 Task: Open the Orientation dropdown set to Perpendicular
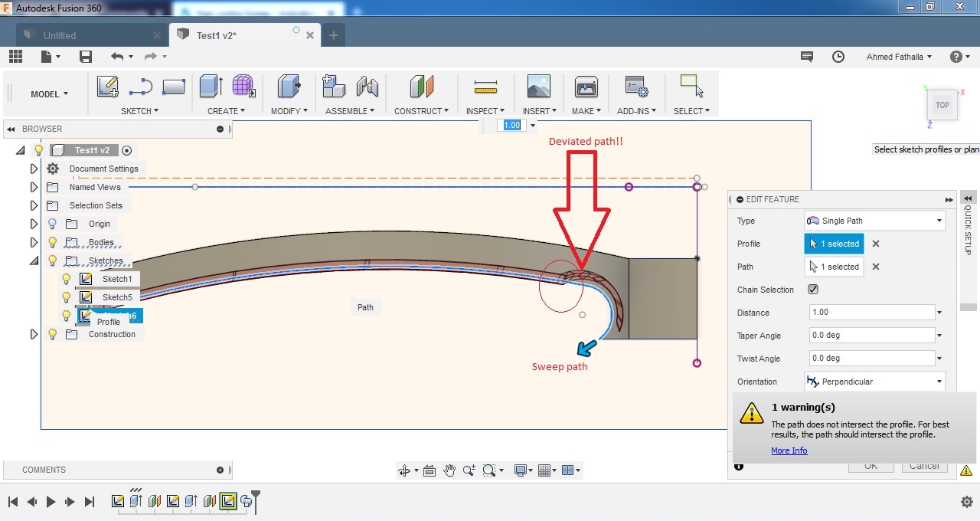pos(874,381)
